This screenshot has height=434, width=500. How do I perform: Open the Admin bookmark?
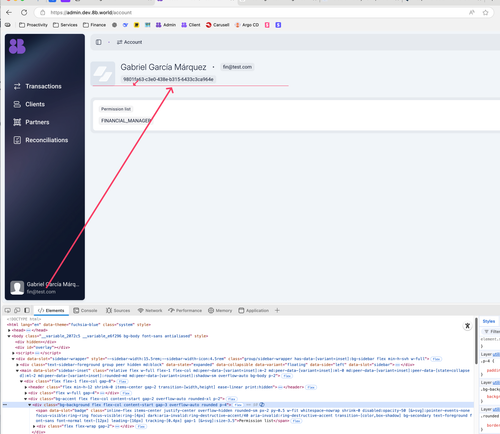tap(166, 25)
